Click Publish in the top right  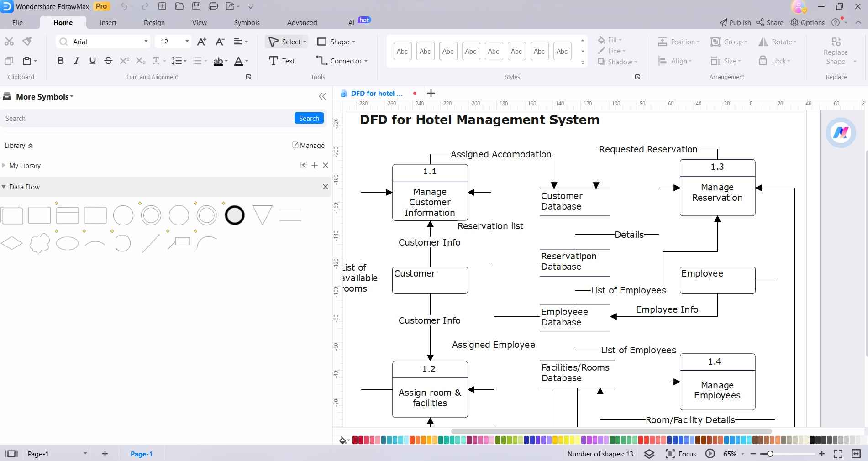(735, 22)
